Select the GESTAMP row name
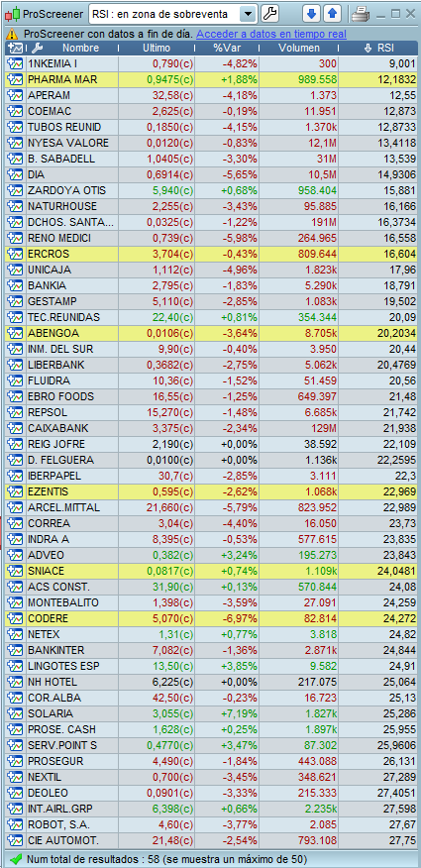 (52, 301)
